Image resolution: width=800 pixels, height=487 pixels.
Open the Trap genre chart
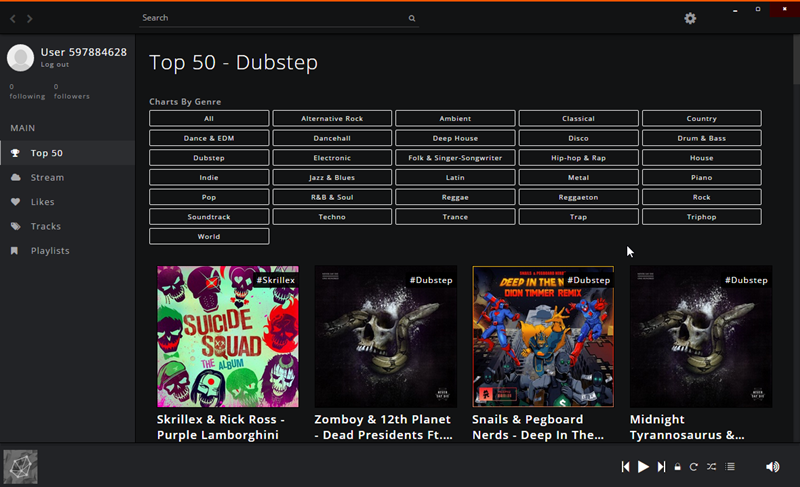[579, 217]
